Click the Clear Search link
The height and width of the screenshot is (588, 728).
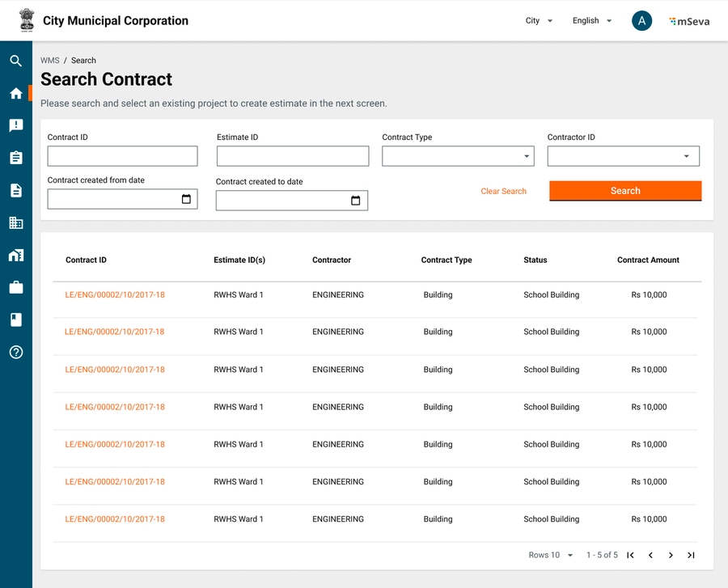[503, 192]
